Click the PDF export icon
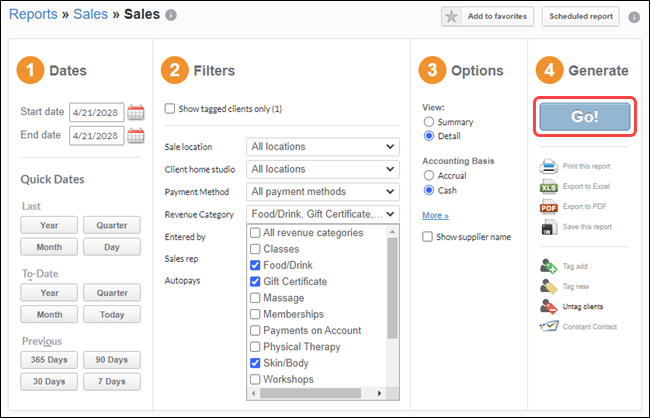 coord(548,207)
